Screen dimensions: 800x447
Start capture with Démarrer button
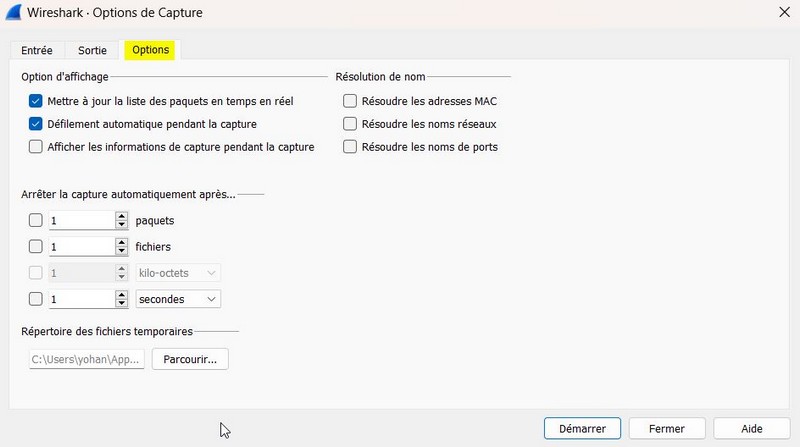click(x=582, y=429)
